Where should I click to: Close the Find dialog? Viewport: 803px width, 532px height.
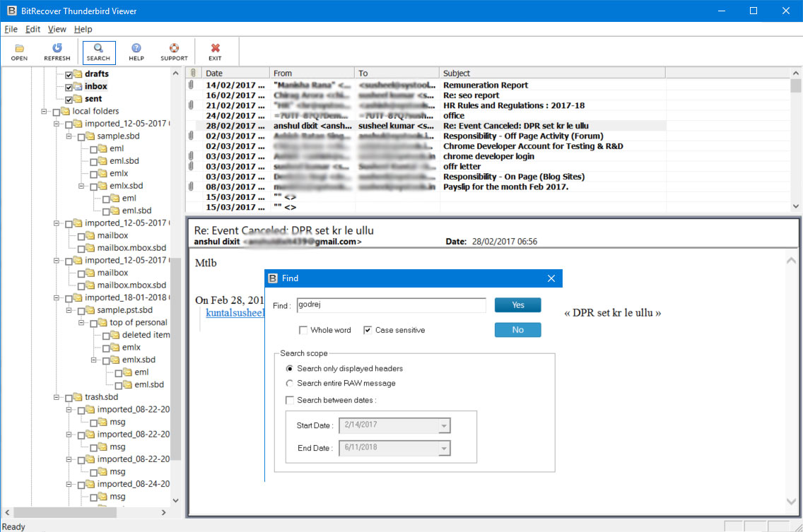coord(551,278)
